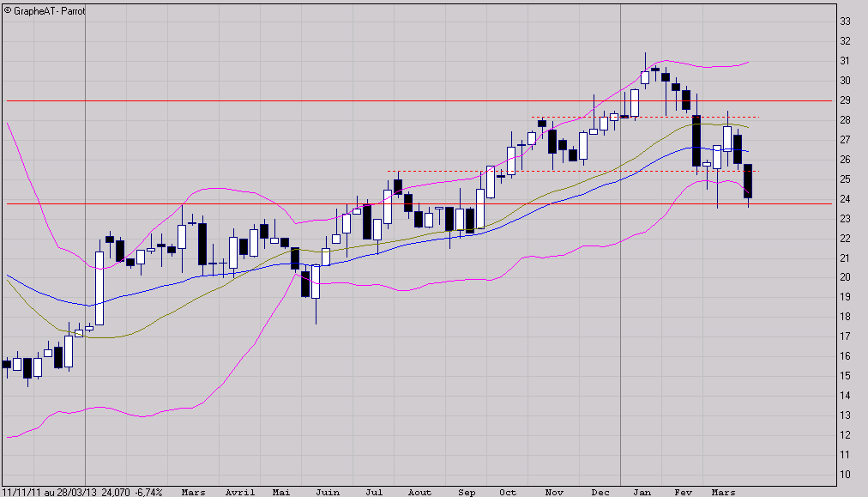The height and width of the screenshot is (497, 868).
Task: Click the 12 price axis label
Action: [x=846, y=435]
